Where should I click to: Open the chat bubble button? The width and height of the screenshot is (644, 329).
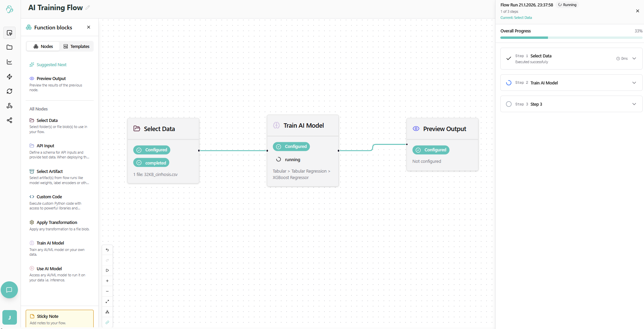click(9, 290)
